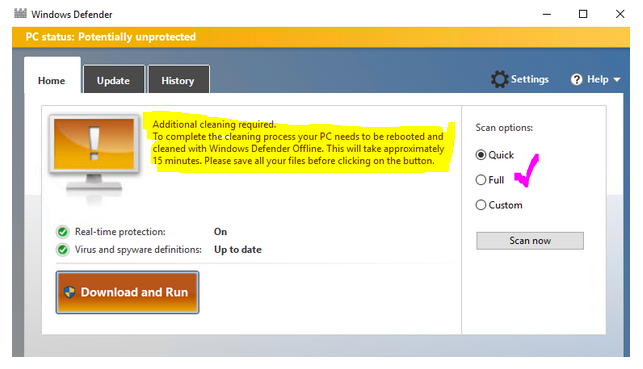Click the green check next to Virus and spyware definitions
This screenshot has height=369, width=643.
click(x=63, y=250)
